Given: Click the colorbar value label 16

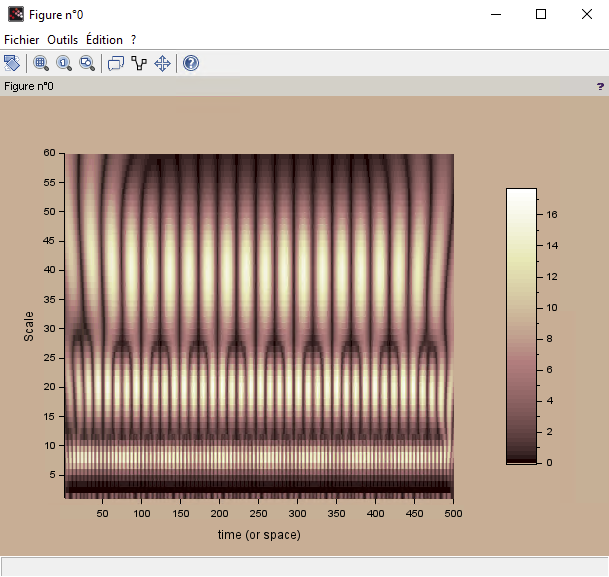Looking at the screenshot, I should [552, 214].
